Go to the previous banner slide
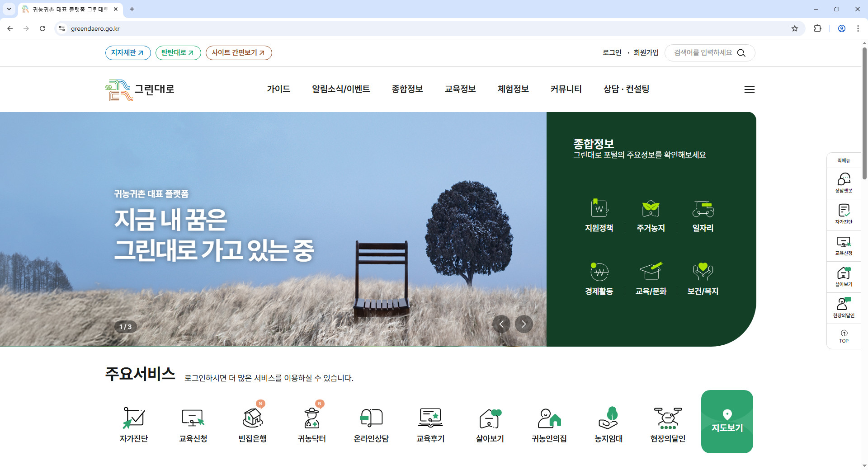Viewport: 868px width, 470px height. click(x=501, y=324)
